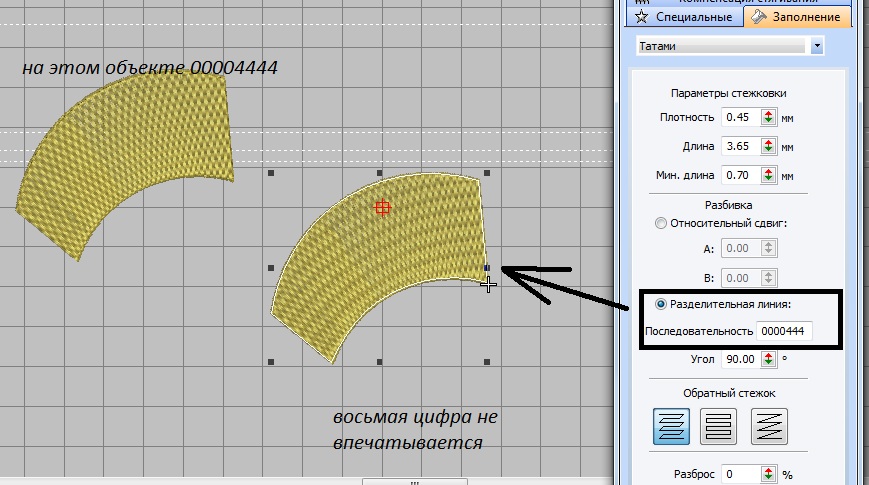Click the Плотность spinner arrows
Image resolution: width=869 pixels, height=485 pixels.
pyautogui.click(x=768, y=117)
